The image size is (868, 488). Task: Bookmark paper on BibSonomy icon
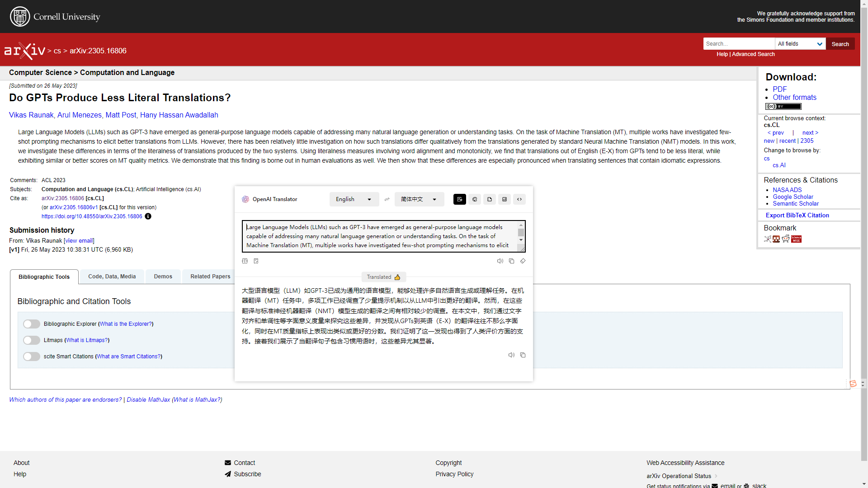point(768,239)
